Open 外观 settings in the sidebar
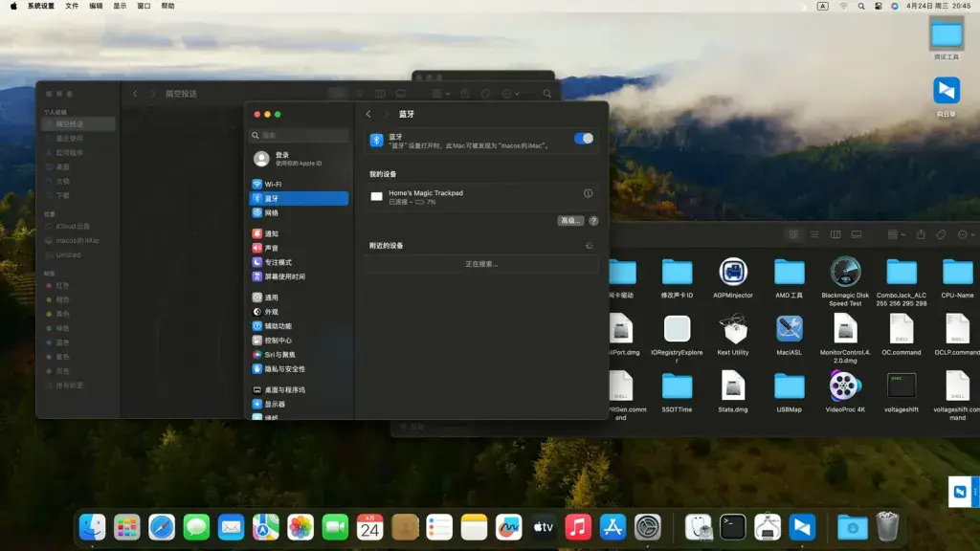 click(300, 312)
